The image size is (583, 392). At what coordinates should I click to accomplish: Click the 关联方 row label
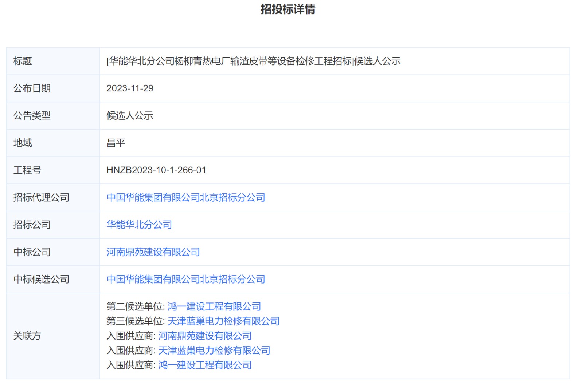pyautogui.click(x=27, y=336)
